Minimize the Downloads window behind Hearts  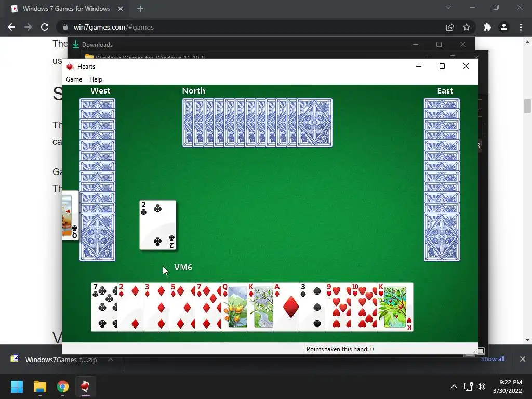click(415, 45)
